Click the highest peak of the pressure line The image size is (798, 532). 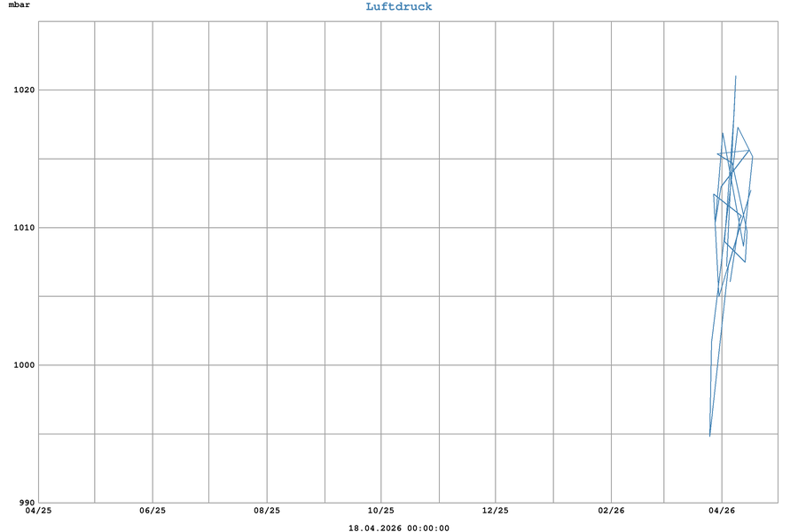tap(736, 76)
